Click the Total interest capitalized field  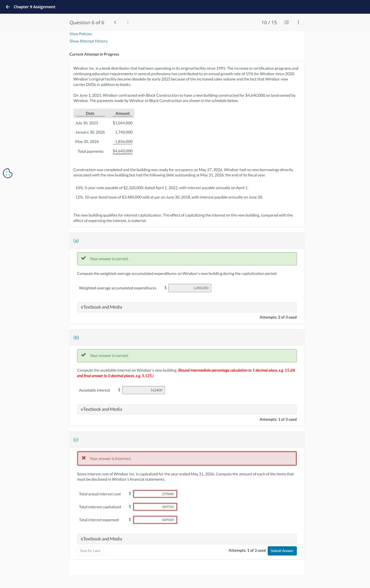tap(155, 507)
